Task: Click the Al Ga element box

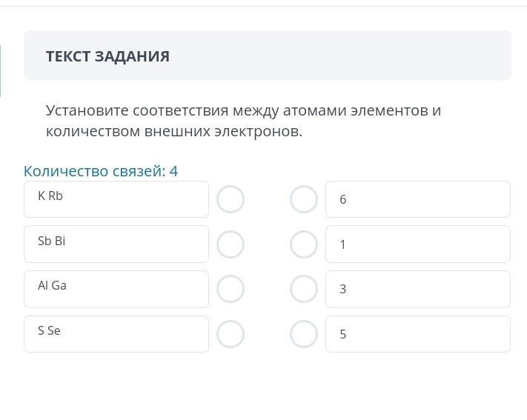Action: tap(116, 289)
